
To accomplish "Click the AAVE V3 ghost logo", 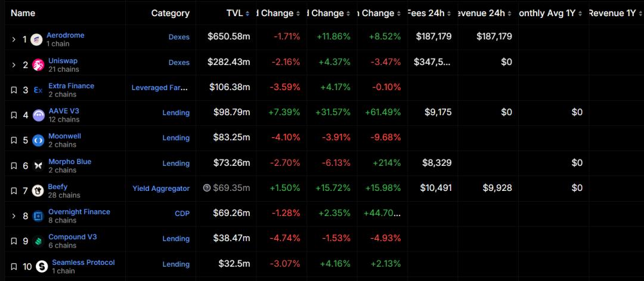I will click(38, 115).
